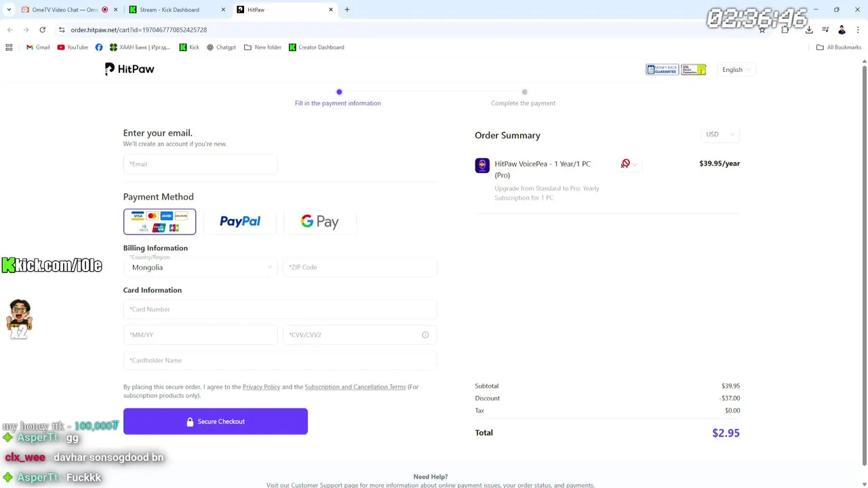
Task: Click Complete the payment step
Action: tap(523, 103)
